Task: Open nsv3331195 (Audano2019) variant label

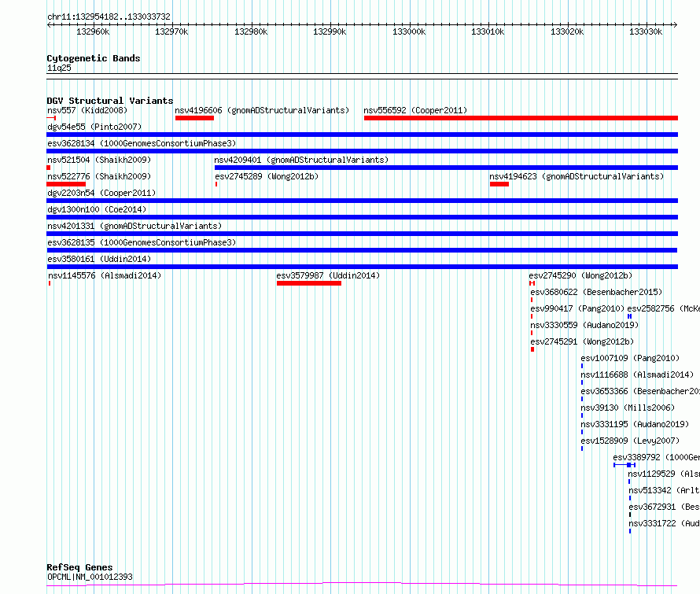Action: [635, 424]
